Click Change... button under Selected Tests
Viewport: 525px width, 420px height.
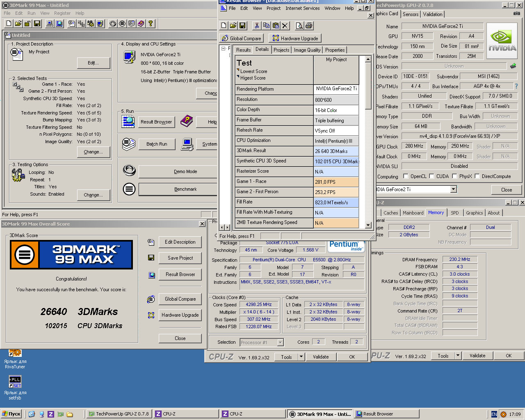(x=94, y=152)
